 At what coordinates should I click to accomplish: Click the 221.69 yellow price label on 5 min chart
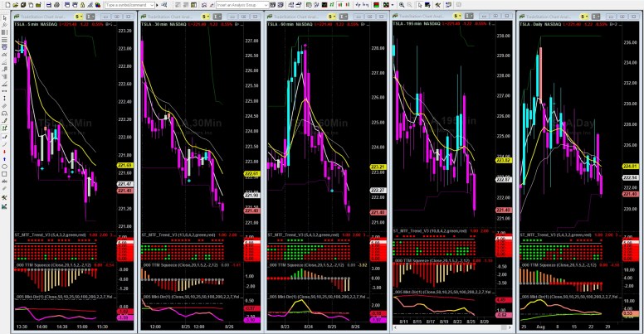coord(124,166)
